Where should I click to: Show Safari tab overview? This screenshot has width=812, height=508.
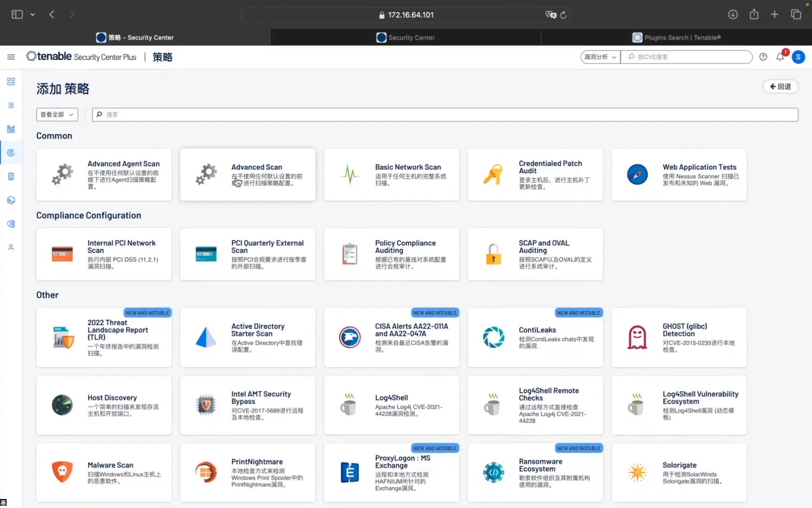click(x=796, y=15)
